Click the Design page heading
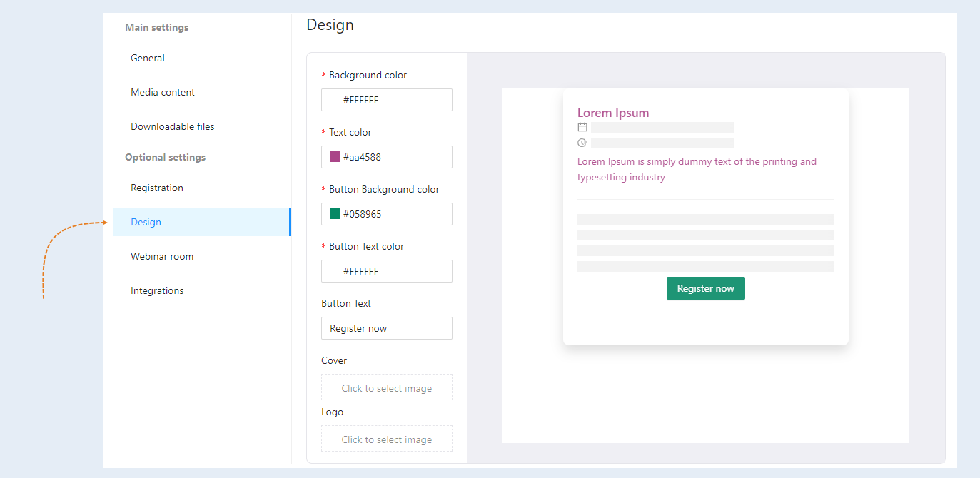The width and height of the screenshot is (980, 478). [x=330, y=25]
